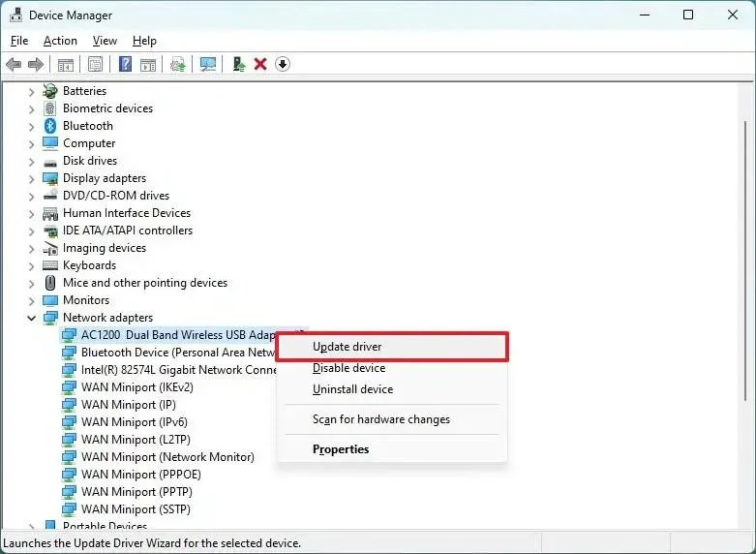756x554 pixels.
Task: Collapse the Network adapters chevron
Action: coord(31,318)
